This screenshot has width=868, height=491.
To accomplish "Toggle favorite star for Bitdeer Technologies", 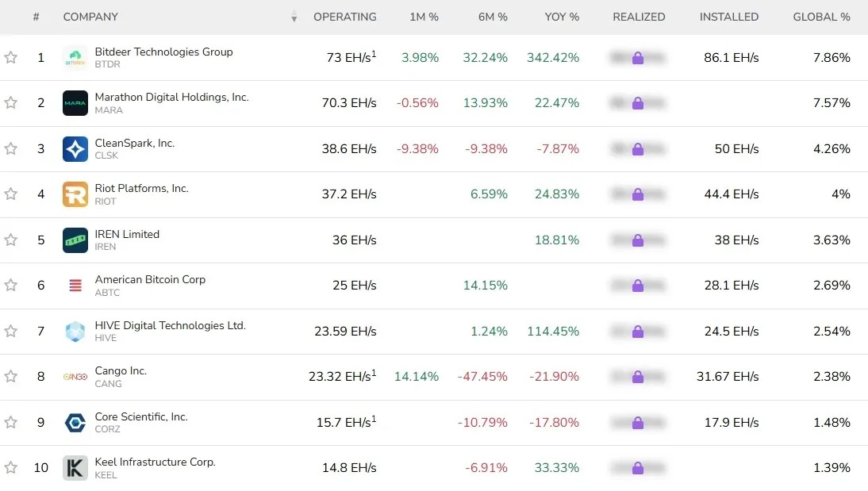I will coord(10,57).
